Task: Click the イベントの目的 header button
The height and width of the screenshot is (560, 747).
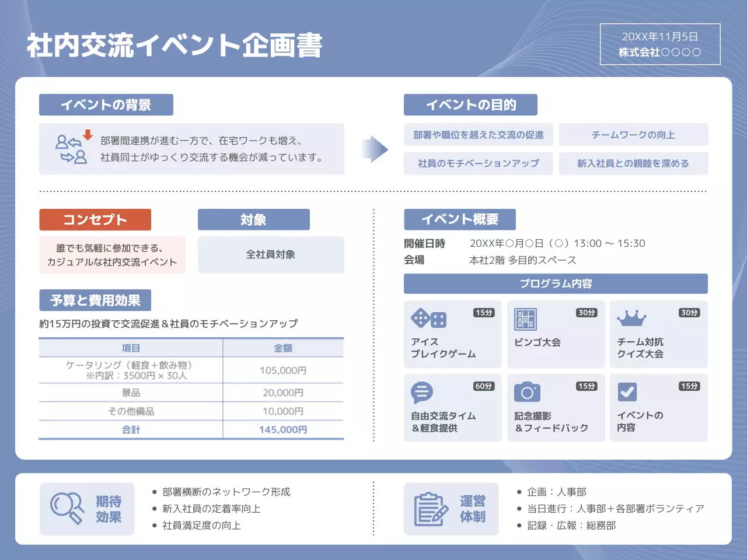Action: (470, 104)
